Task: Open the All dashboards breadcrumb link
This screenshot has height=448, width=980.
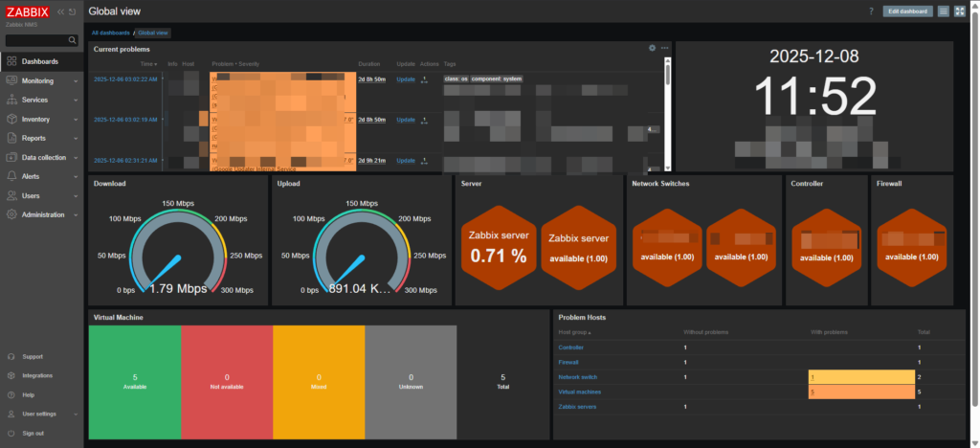Action: click(x=110, y=33)
